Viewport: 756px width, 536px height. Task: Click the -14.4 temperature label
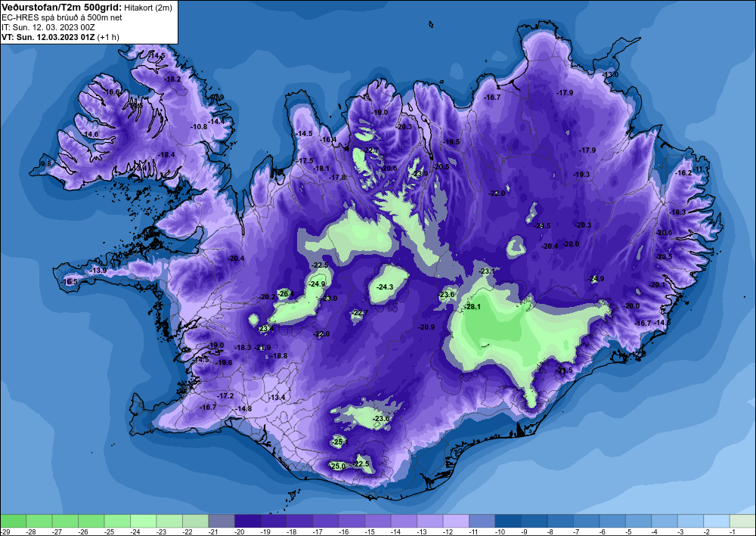point(216,121)
